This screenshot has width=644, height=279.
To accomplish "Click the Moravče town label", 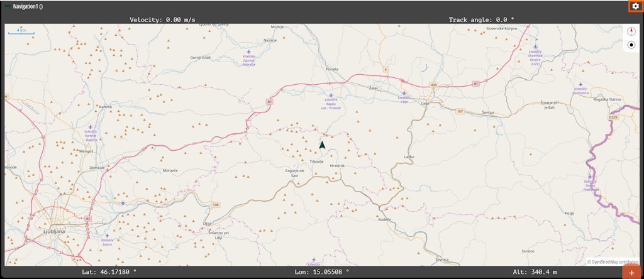I will pos(170,170).
